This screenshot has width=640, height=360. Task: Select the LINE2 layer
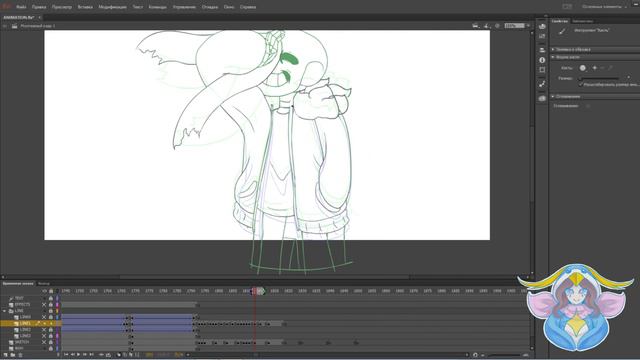[x=25, y=329]
